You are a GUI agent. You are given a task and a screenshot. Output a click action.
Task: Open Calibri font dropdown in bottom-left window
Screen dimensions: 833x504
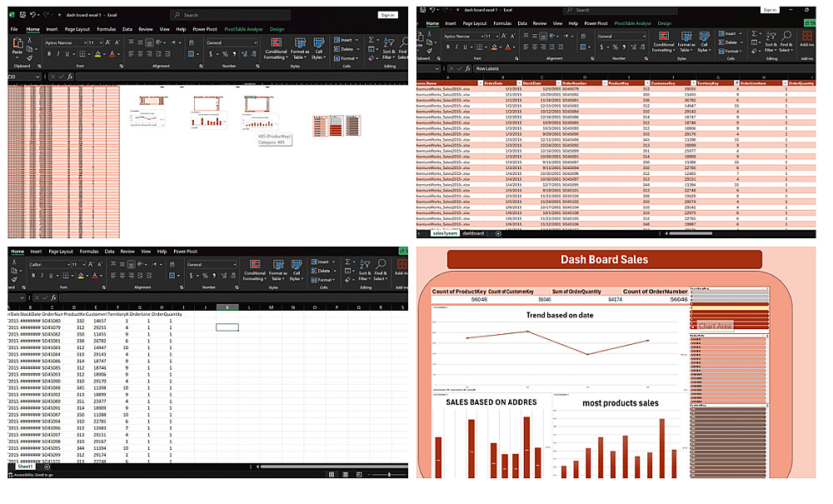[x=68, y=264]
